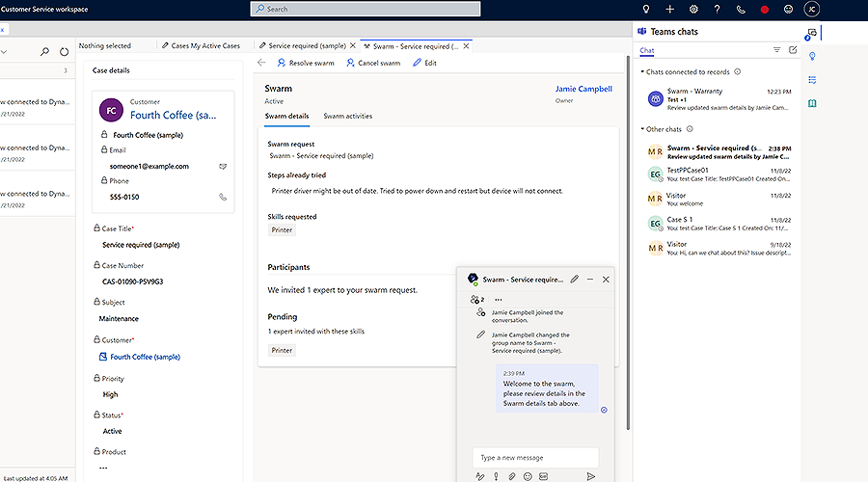Click the top search box
Image resolution: width=868 pixels, height=482 pixels.
[x=366, y=9]
